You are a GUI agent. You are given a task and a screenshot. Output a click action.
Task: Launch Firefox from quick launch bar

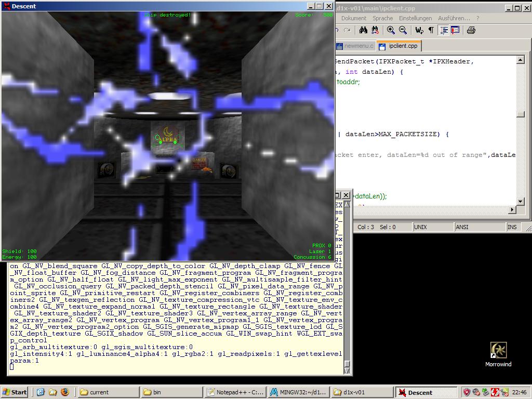(x=65, y=392)
